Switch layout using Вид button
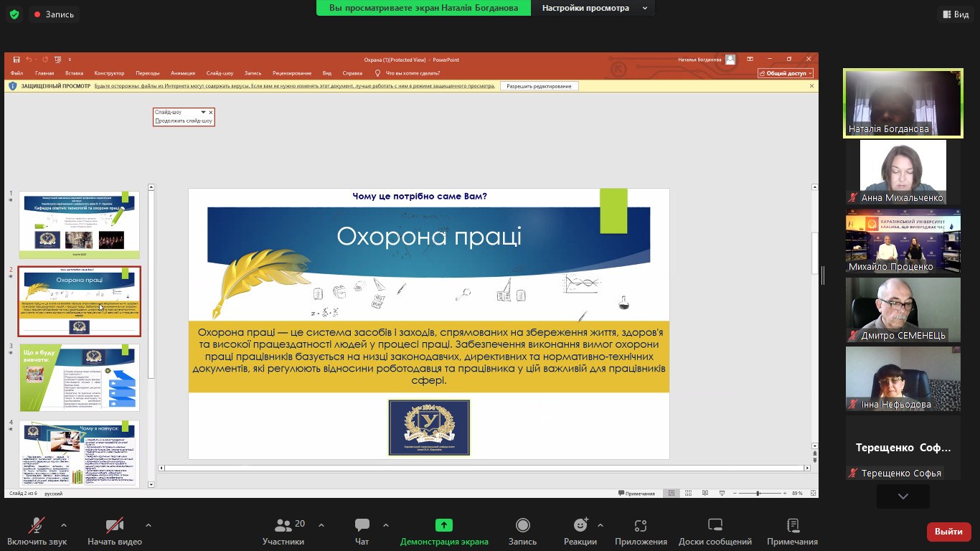The width and height of the screenshot is (980, 551). point(955,14)
